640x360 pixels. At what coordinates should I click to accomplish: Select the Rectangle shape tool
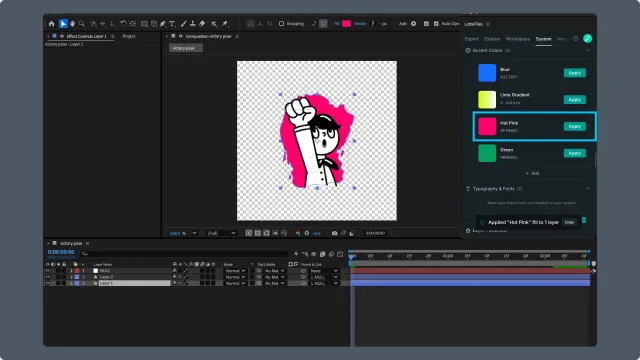tap(144, 24)
